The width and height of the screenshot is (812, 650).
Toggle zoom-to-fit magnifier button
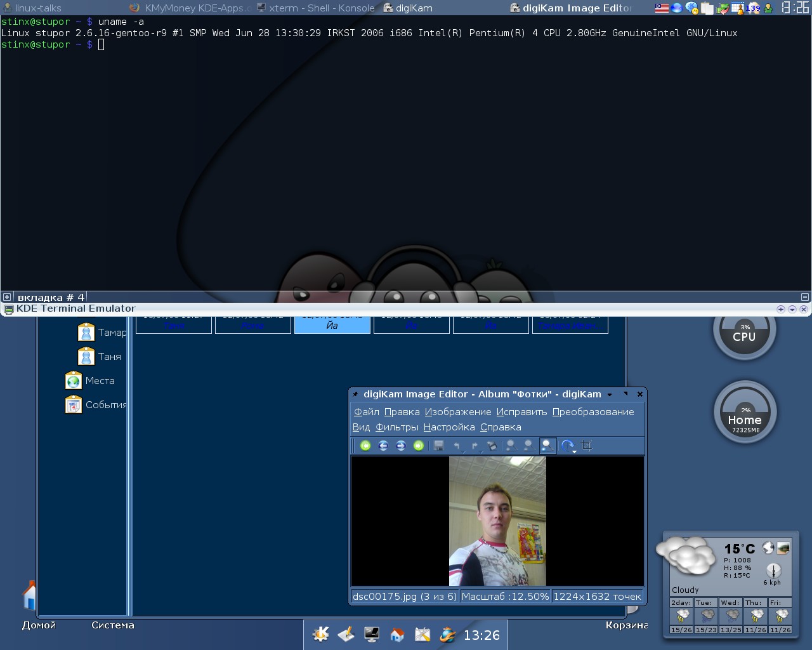547,446
